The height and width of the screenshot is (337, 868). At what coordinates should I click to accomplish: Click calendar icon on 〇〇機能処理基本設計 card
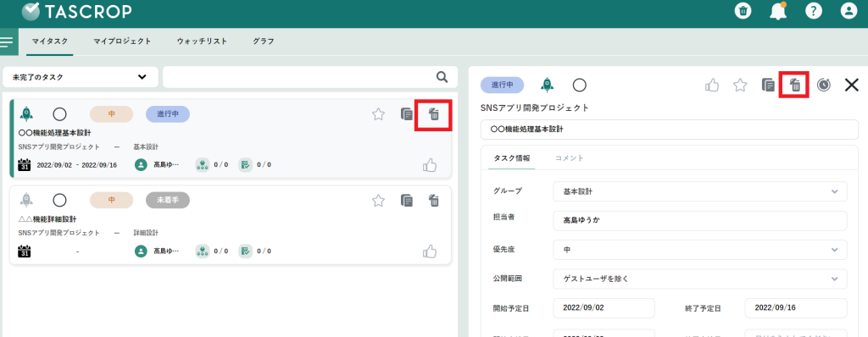click(x=25, y=164)
